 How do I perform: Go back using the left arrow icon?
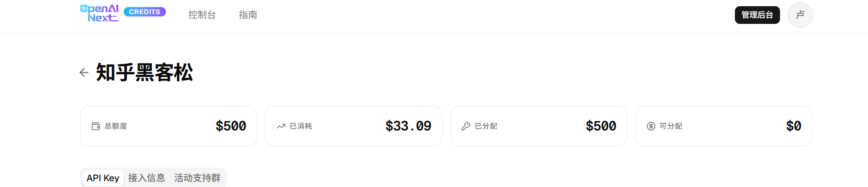[x=84, y=73]
